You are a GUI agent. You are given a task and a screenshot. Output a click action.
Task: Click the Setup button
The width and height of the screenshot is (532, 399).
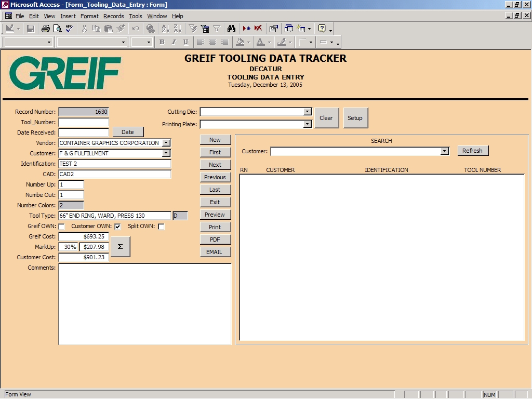355,118
